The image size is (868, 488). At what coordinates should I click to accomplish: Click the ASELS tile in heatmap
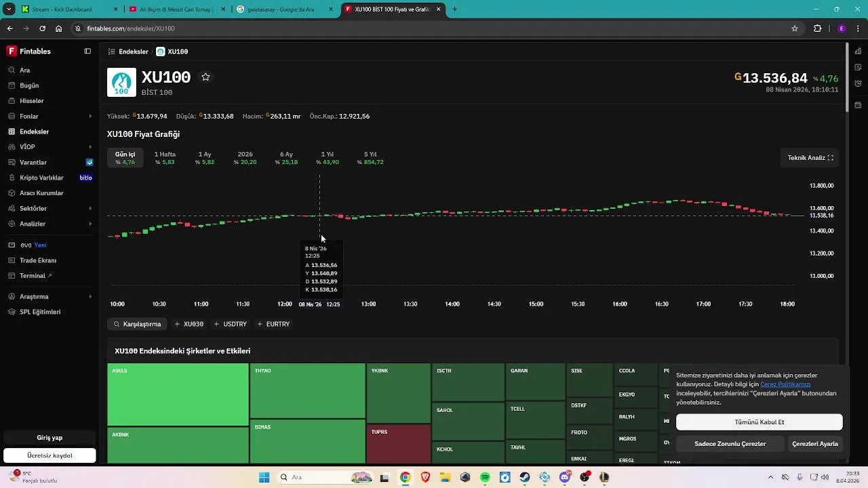click(178, 394)
